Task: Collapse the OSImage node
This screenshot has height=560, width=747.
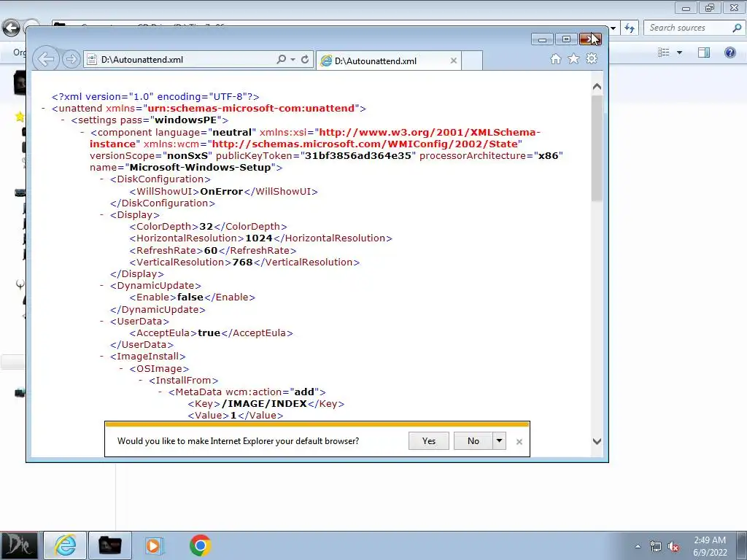Action: tap(122, 368)
